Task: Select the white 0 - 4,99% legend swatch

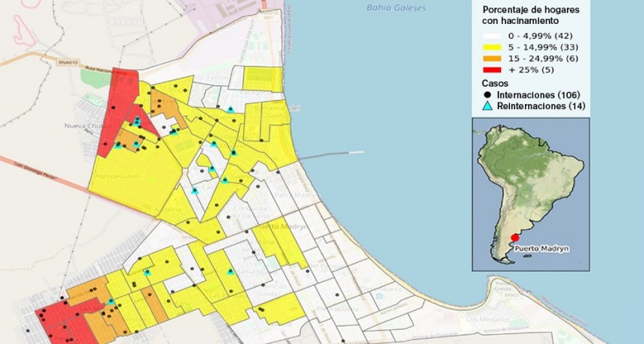Action: pyautogui.click(x=492, y=36)
